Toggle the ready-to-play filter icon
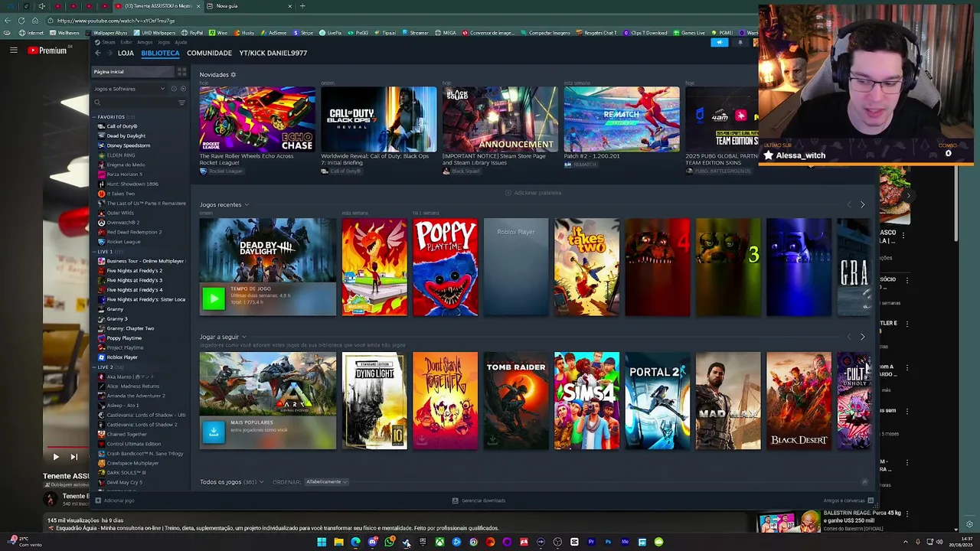The width and height of the screenshot is (980, 551). coord(183,89)
